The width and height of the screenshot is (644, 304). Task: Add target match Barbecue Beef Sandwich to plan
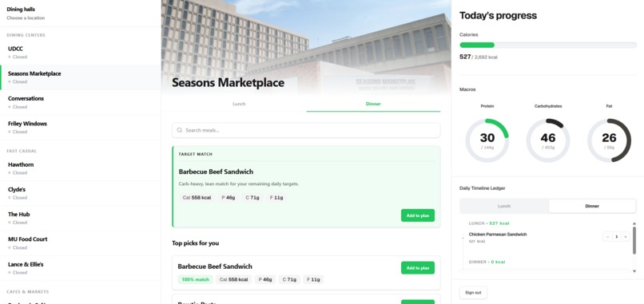coord(418,215)
